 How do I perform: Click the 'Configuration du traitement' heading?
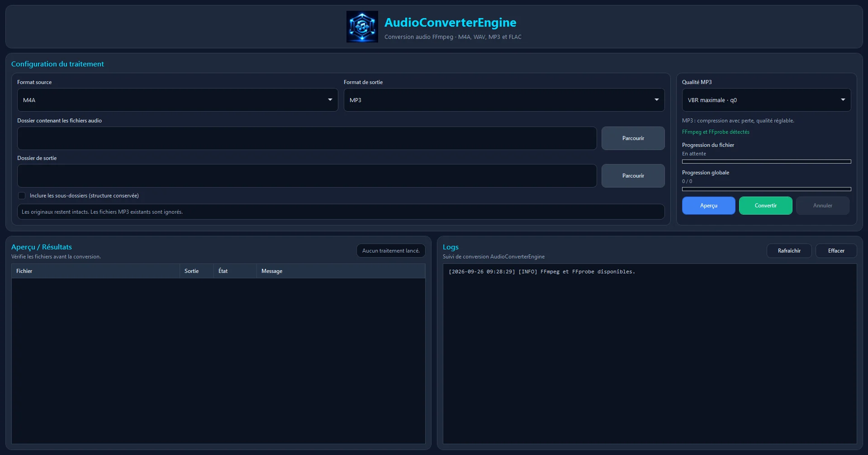coord(57,64)
